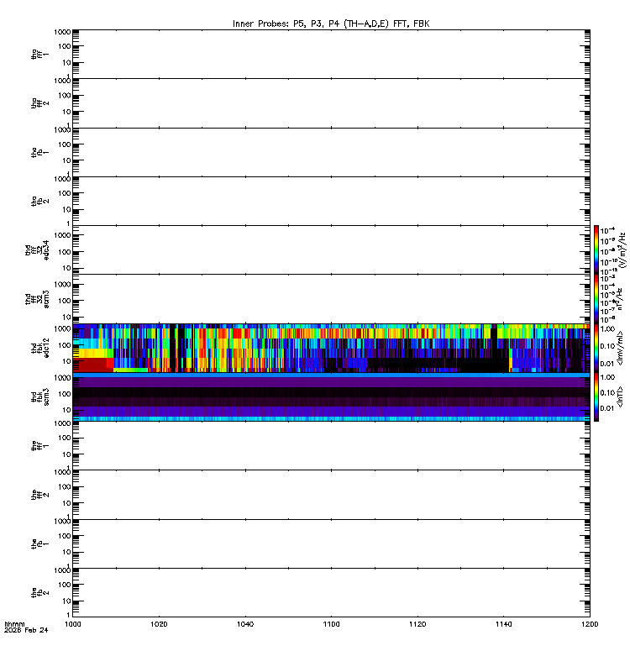The image size is (630, 672).
Task: Click the '1200' time axis label
Action: pyautogui.click(x=590, y=624)
